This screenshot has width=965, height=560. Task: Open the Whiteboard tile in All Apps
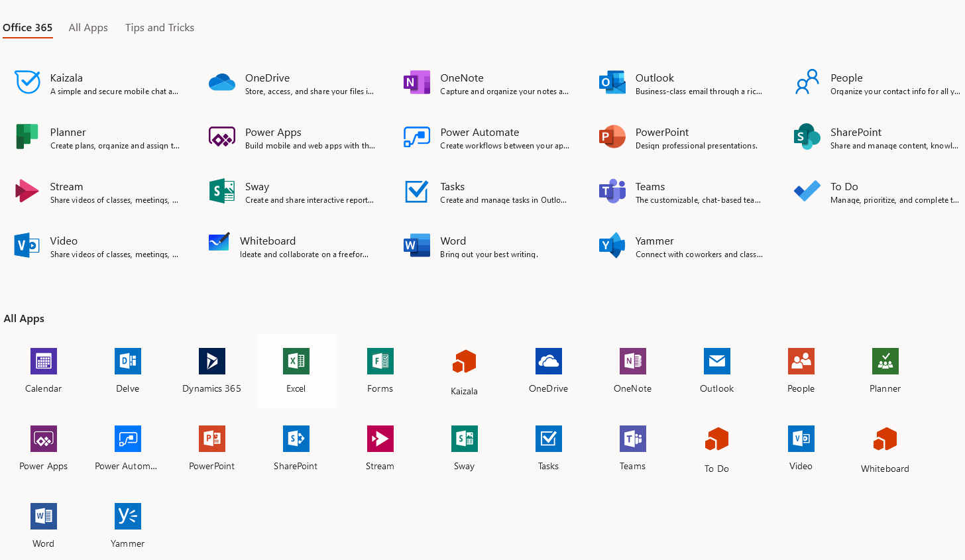point(885,449)
